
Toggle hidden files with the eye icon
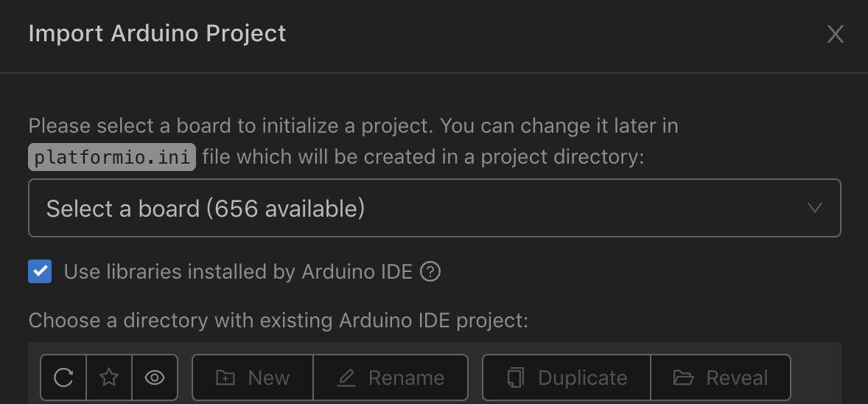[154, 377]
